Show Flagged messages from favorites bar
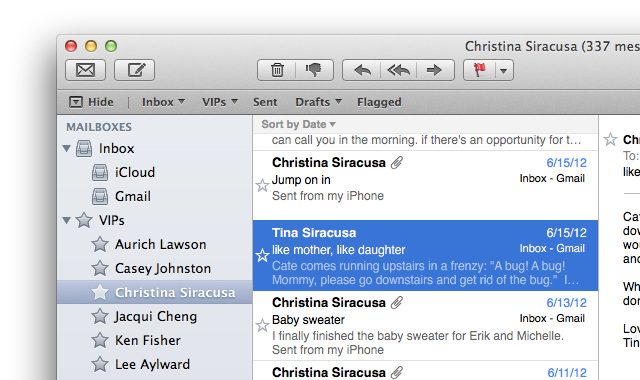The image size is (640, 380). click(379, 102)
